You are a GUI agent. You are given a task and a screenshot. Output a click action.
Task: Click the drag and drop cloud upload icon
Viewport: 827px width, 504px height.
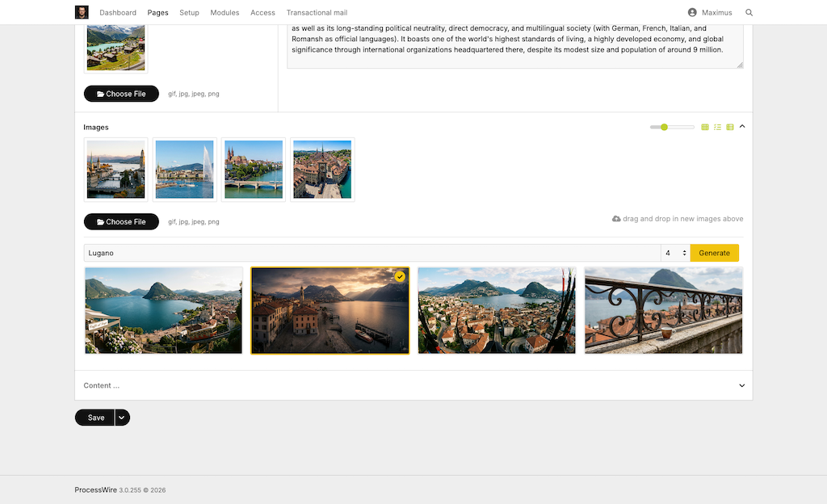pyautogui.click(x=617, y=219)
